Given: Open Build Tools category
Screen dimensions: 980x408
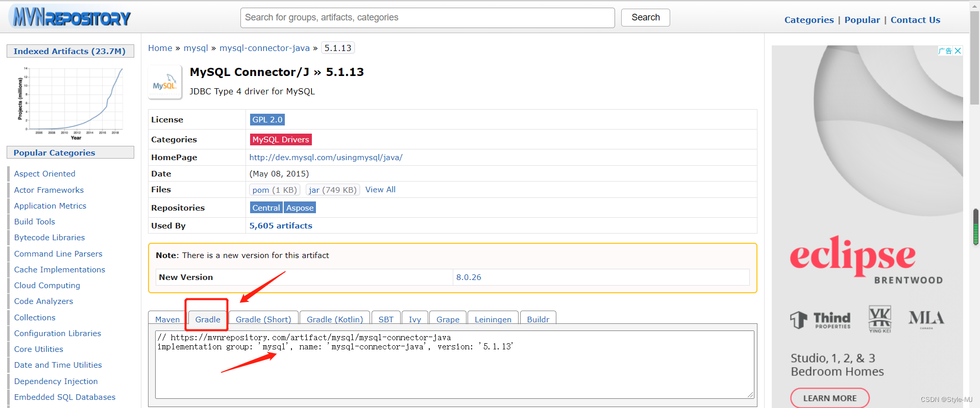Looking at the screenshot, I should click(x=35, y=221).
